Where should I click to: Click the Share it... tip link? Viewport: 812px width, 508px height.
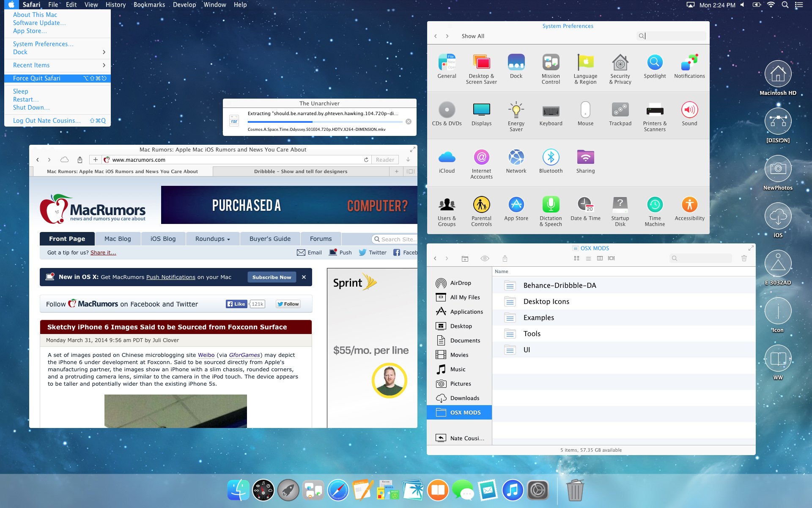pos(103,253)
